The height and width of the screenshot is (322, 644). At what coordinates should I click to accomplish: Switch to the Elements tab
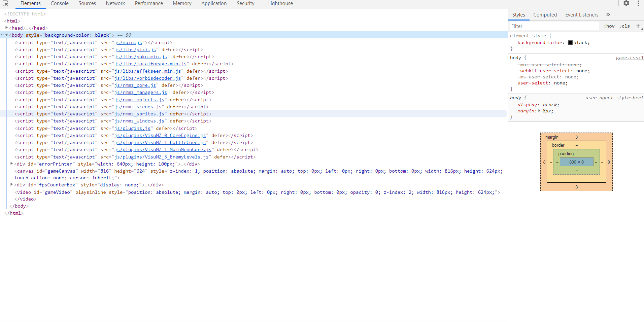(x=30, y=3)
